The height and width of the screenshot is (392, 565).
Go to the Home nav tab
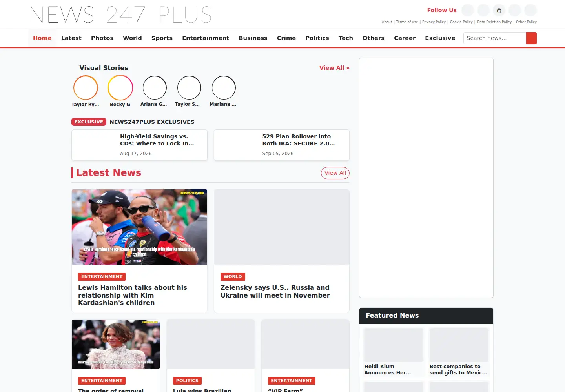click(42, 38)
